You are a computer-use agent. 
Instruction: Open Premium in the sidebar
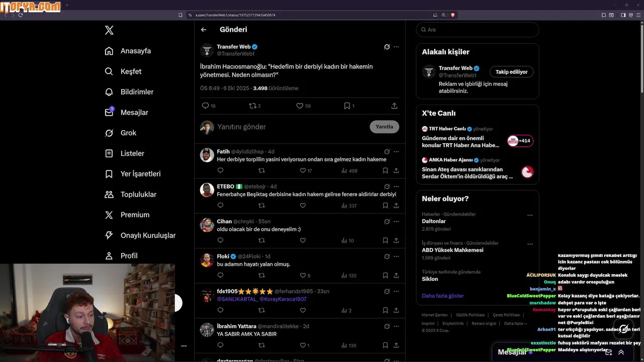127,215
